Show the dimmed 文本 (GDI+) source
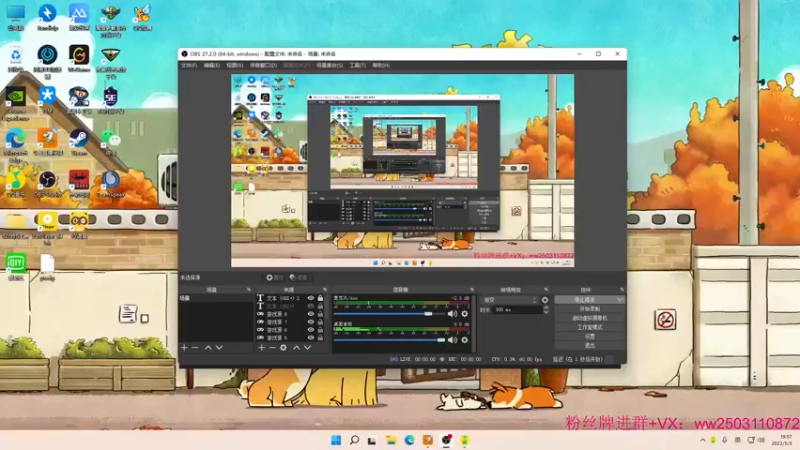 (x=310, y=306)
